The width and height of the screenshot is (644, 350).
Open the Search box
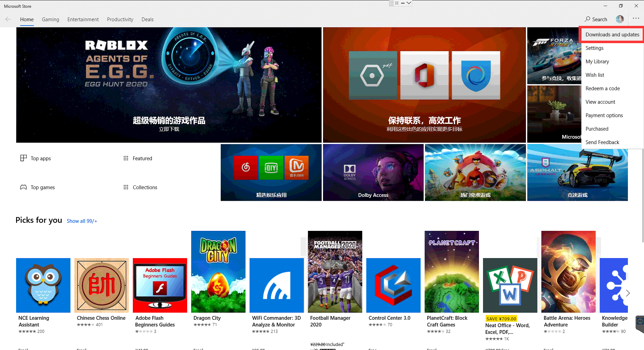[596, 19]
